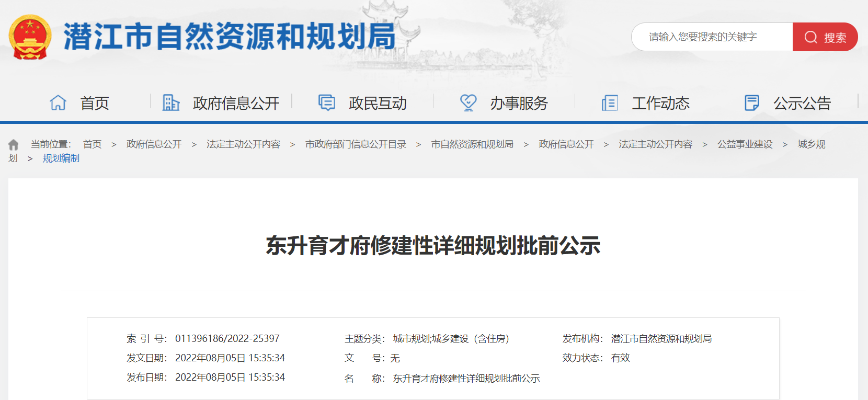Open first 法定主动公开内容 breadcrumb link
868x400 pixels.
point(243,144)
